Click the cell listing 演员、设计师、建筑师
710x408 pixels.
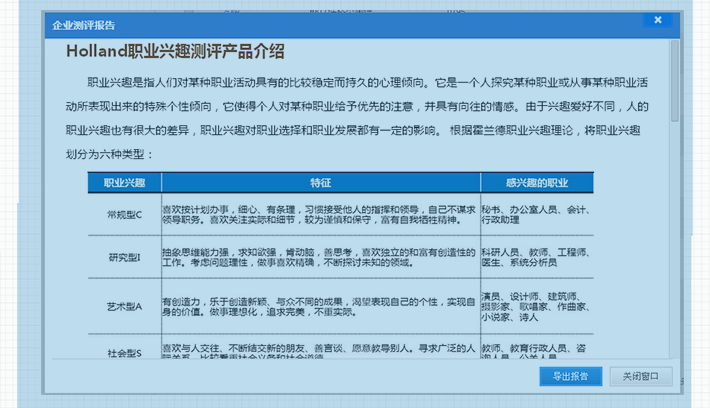(x=537, y=307)
